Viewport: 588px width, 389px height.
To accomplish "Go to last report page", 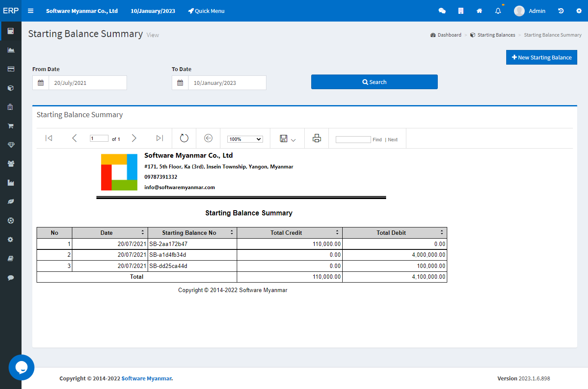I will point(160,138).
